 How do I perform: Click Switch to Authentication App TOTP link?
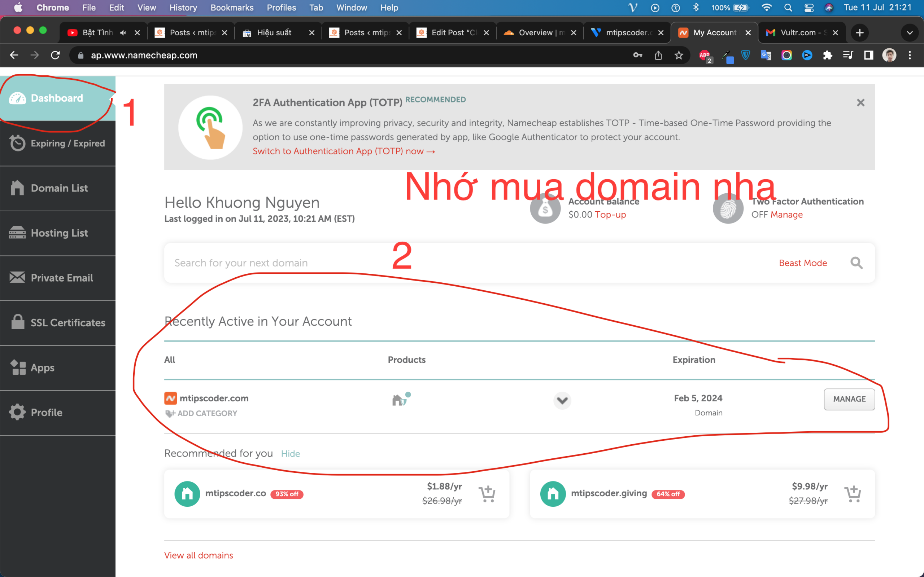pos(343,151)
